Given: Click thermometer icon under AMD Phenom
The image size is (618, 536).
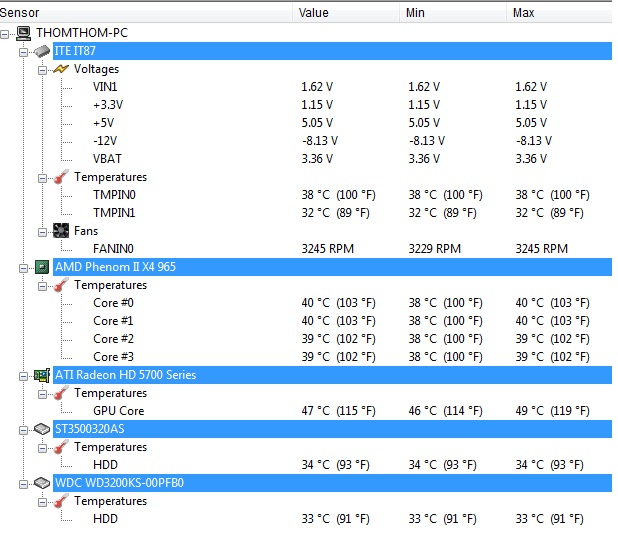Looking at the screenshot, I should pos(61,285).
